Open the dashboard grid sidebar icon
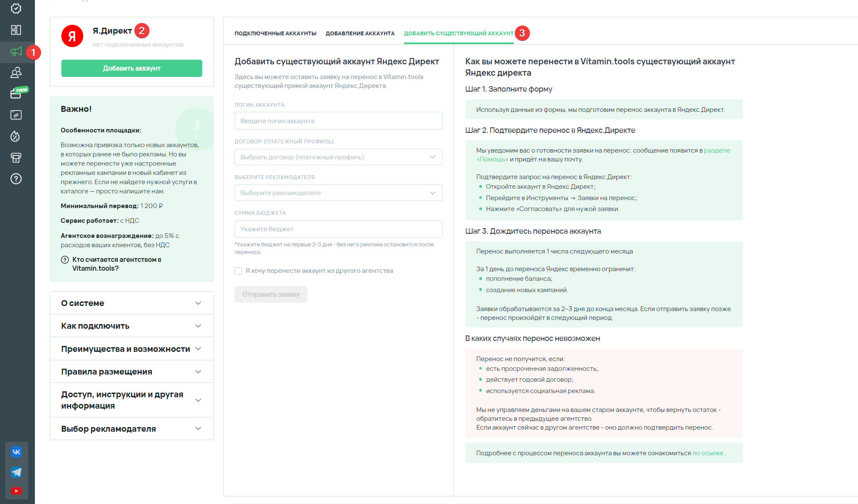The width and height of the screenshot is (858, 504). click(16, 30)
